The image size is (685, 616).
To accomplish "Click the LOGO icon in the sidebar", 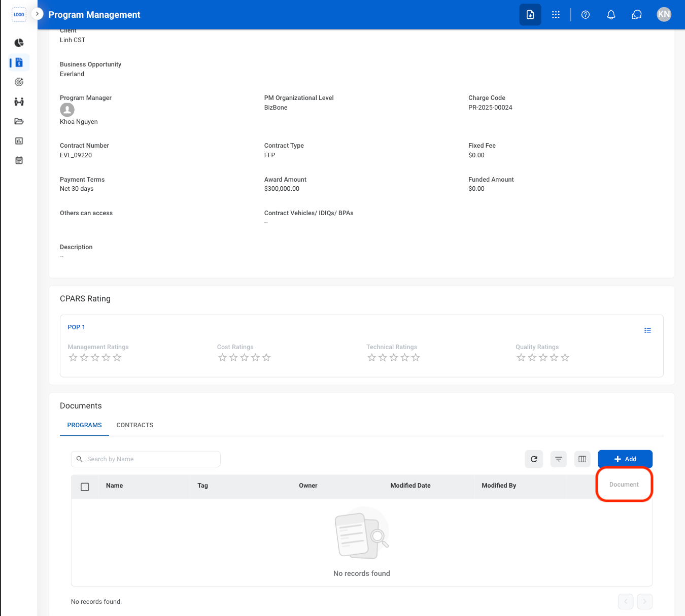I will coord(19,14).
